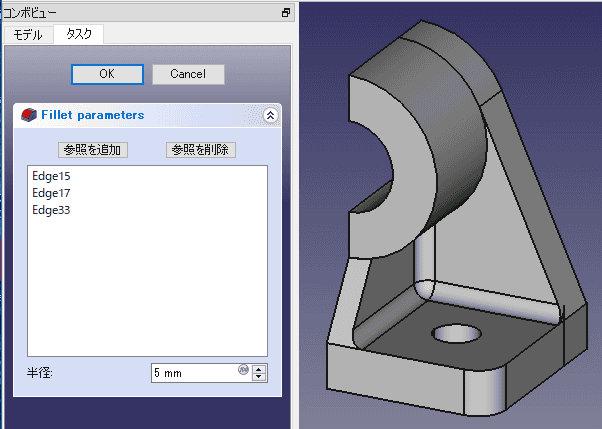Collapse the Fillet parameters section
Image resolution: width=602 pixels, height=429 pixels.
pyautogui.click(x=270, y=115)
